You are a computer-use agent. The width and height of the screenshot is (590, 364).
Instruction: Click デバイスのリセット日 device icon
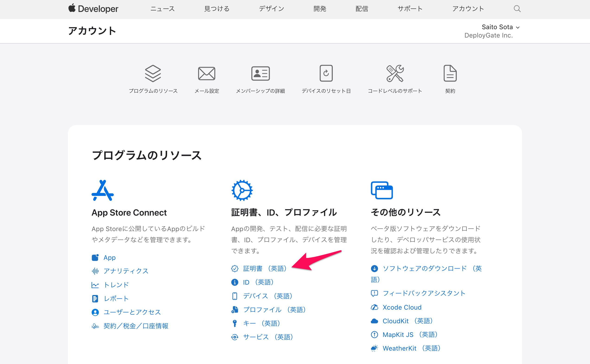326,73
